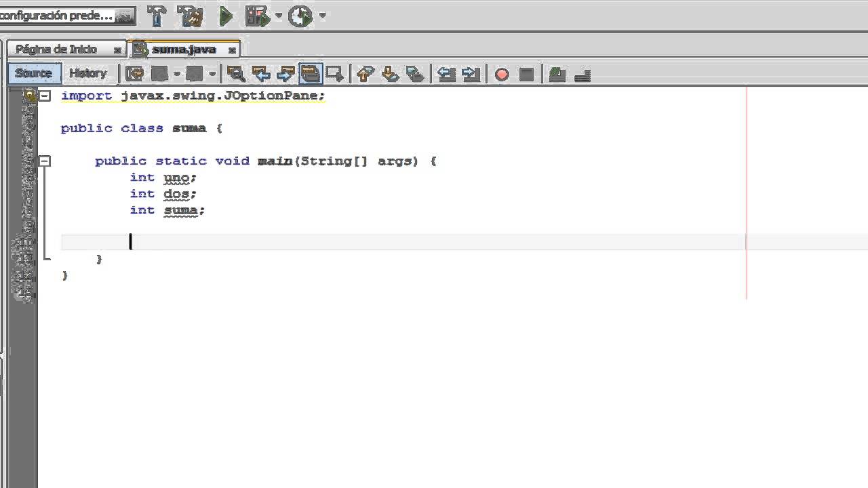Screen dimensions: 868x488
Task: Click the class name suma in declaration
Action: click(189, 128)
